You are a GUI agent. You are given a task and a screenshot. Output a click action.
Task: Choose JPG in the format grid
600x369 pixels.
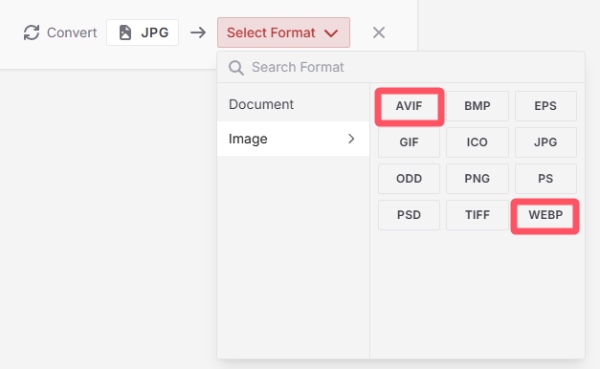point(546,142)
